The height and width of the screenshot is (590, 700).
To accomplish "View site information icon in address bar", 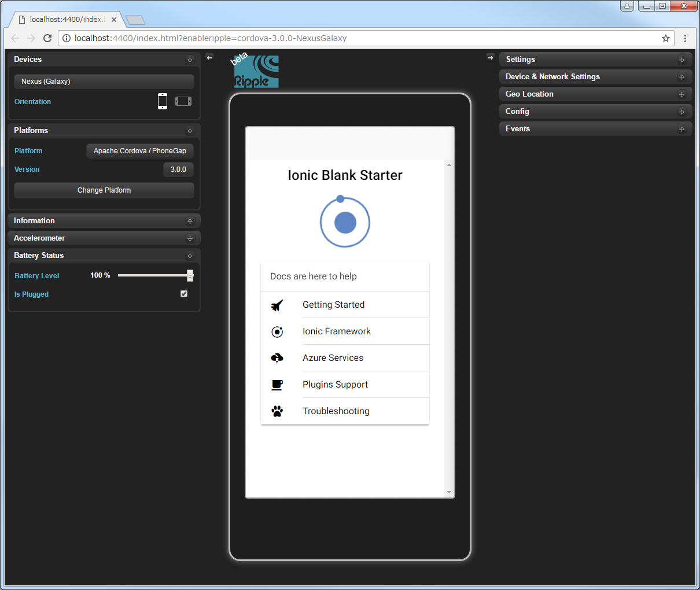I will click(x=67, y=38).
